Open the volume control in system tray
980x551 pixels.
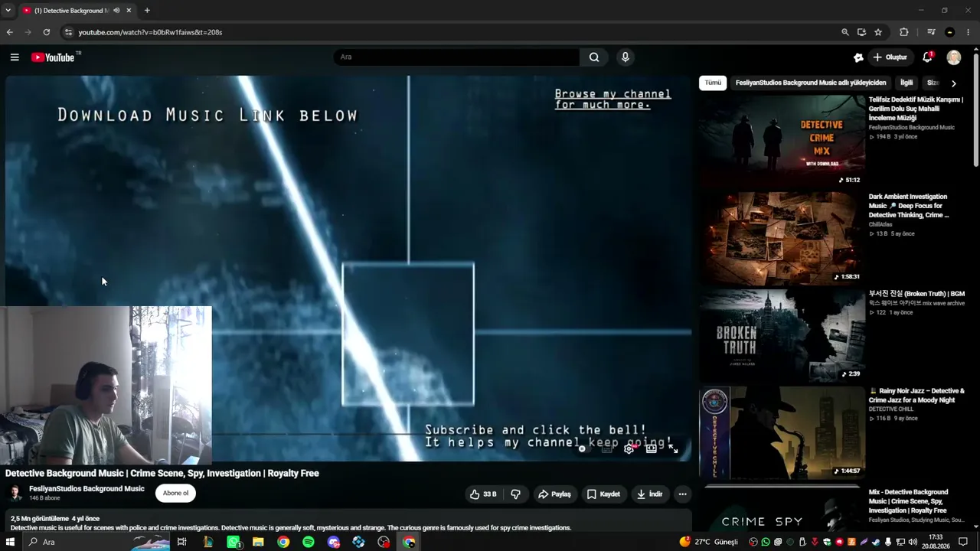click(x=913, y=542)
